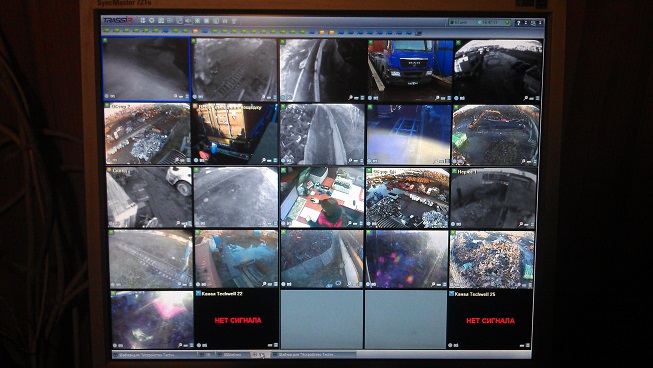Toggle the first green channel indicator

[x=107, y=30]
